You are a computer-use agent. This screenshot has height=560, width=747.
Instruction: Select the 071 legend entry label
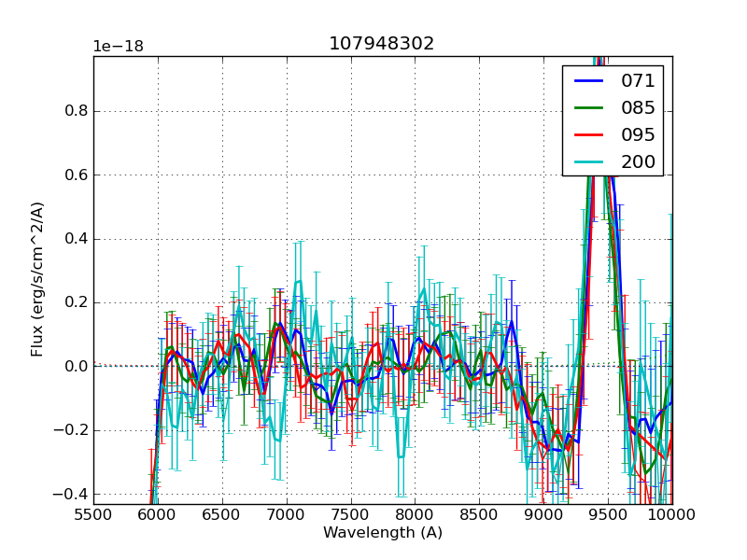(x=638, y=81)
